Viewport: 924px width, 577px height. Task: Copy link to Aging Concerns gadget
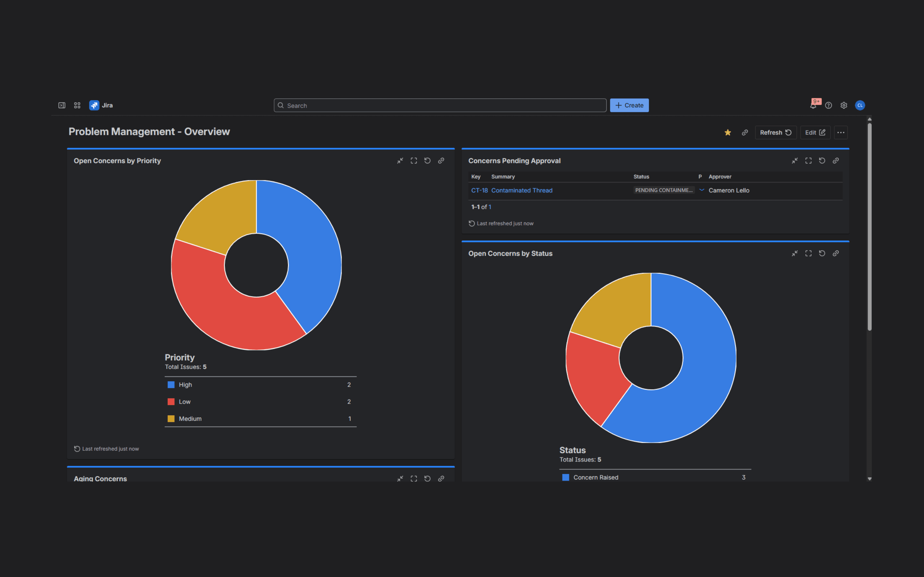pos(441,478)
